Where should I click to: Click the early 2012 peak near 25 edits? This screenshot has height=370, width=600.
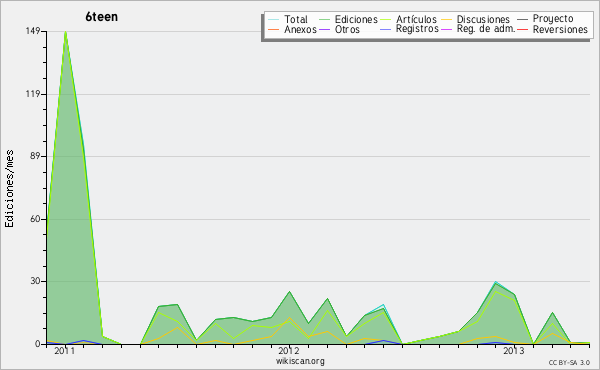click(289, 292)
